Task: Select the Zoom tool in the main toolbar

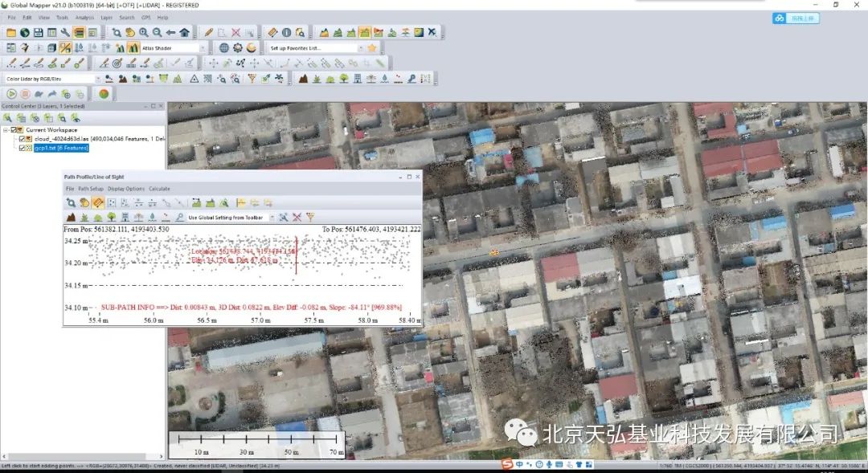Action: [x=117, y=33]
